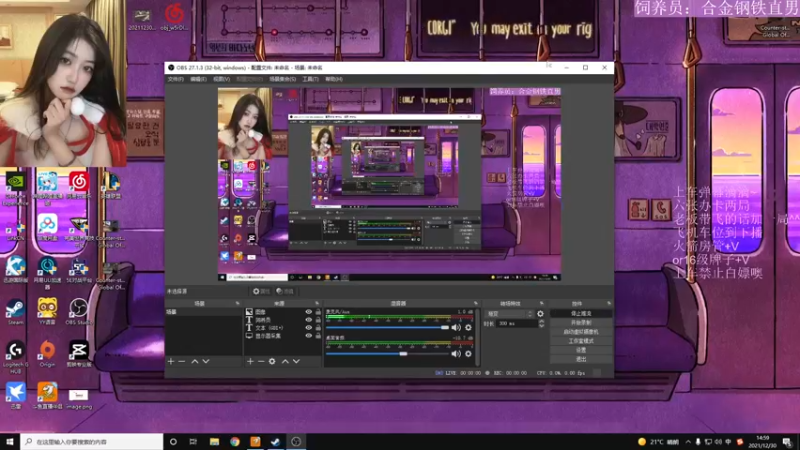Open the 麦克风/Aux audio settings gear
This screenshot has height=450, width=800.
[x=468, y=328]
